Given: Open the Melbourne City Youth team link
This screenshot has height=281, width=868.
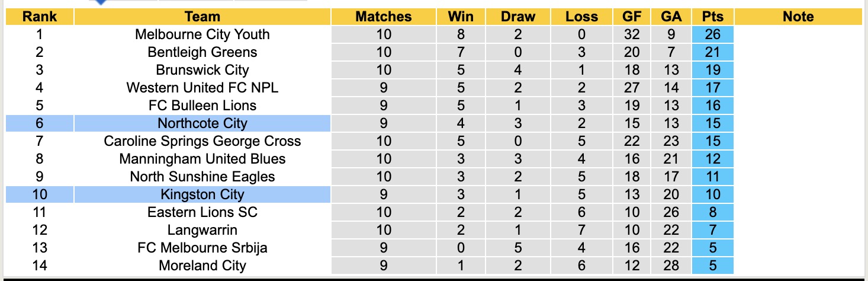Looking at the screenshot, I should click(202, 34).
